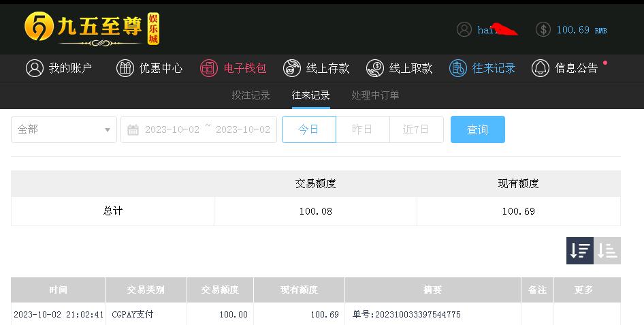Click the 2023-10-02 21:02:41 time cell
Viewport: 644px width, 325px height.
59,315
